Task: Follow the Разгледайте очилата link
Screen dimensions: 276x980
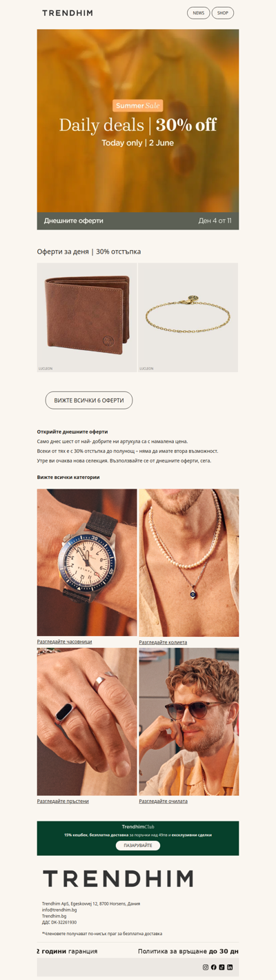Action: point(163,802)
